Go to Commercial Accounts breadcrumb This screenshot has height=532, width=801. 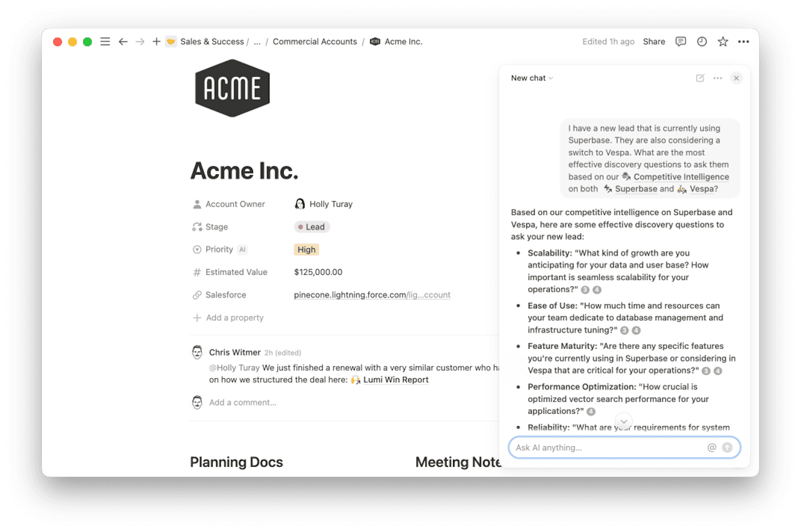pos(315,41)
